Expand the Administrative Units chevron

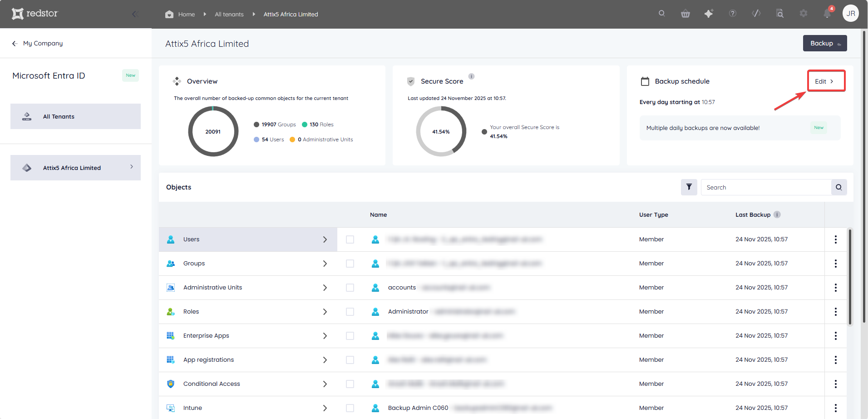point(325,288)
